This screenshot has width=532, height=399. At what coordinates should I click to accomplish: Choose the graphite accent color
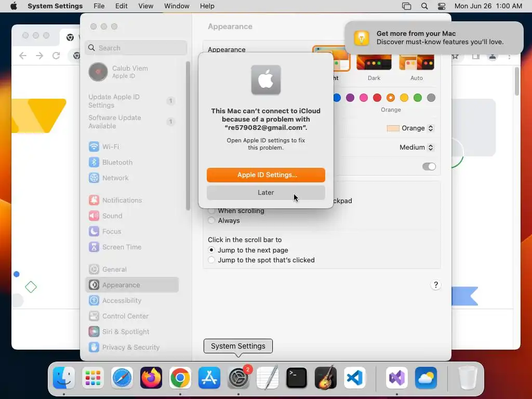tap(431, 98)
